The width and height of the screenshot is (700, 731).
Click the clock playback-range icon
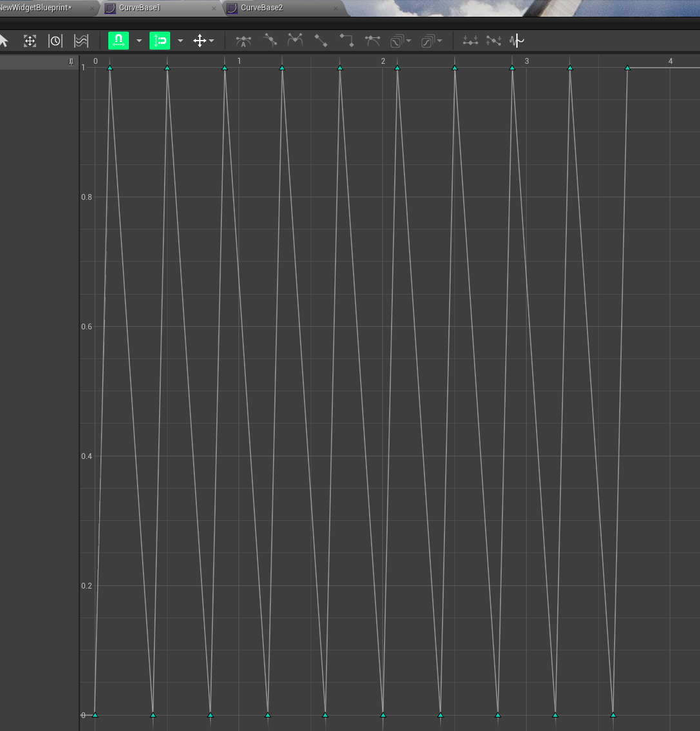click(x=55, y=41)
